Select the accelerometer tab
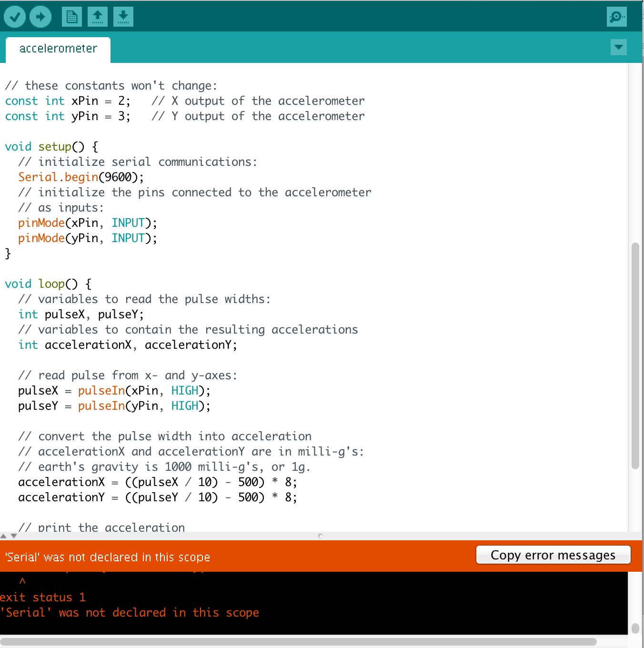The height and width of the screenshot is (648, 644). coord(58,49)
